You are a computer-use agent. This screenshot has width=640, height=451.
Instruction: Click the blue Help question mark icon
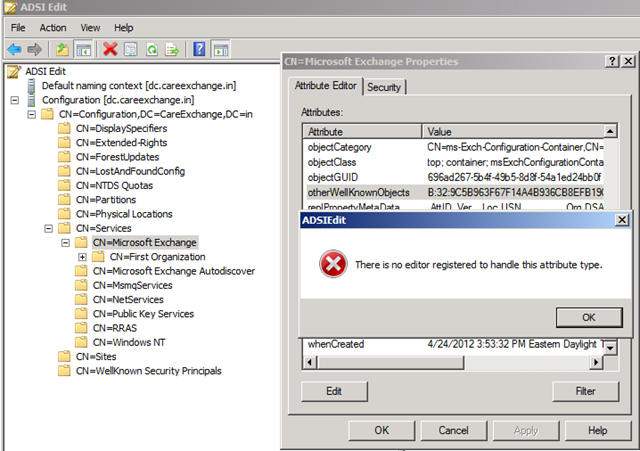coord(199,50)
